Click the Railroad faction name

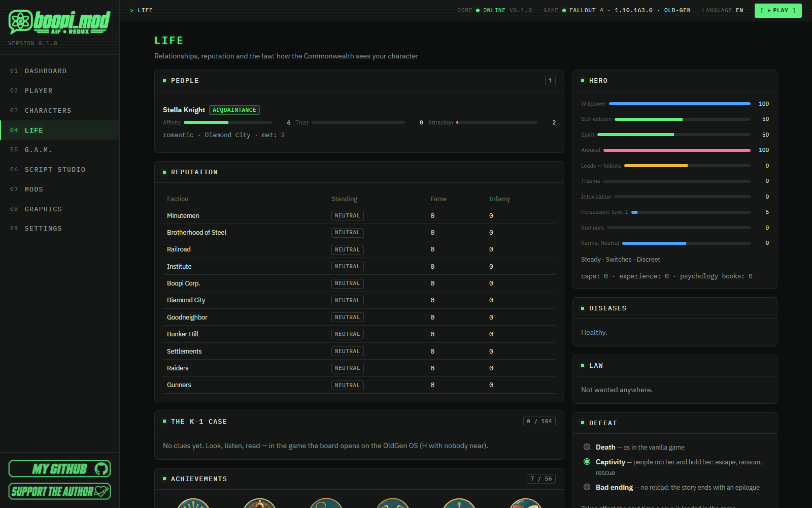[x=179, y=249]
